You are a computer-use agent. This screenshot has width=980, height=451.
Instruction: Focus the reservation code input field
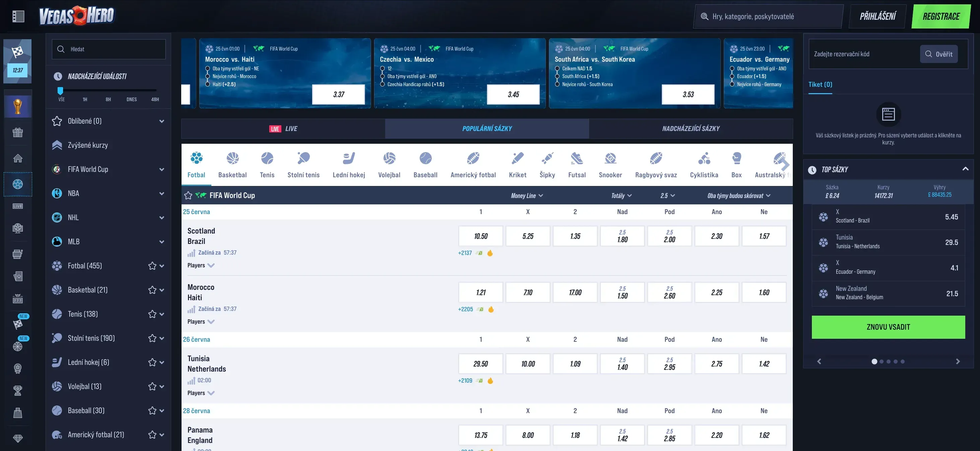pyautogui.click(x=863, y=54)
